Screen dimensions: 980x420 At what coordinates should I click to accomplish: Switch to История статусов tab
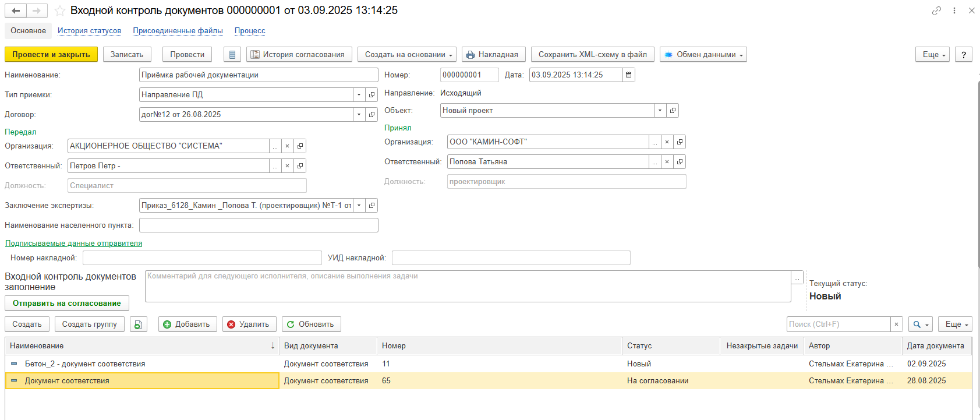point(89,31)
